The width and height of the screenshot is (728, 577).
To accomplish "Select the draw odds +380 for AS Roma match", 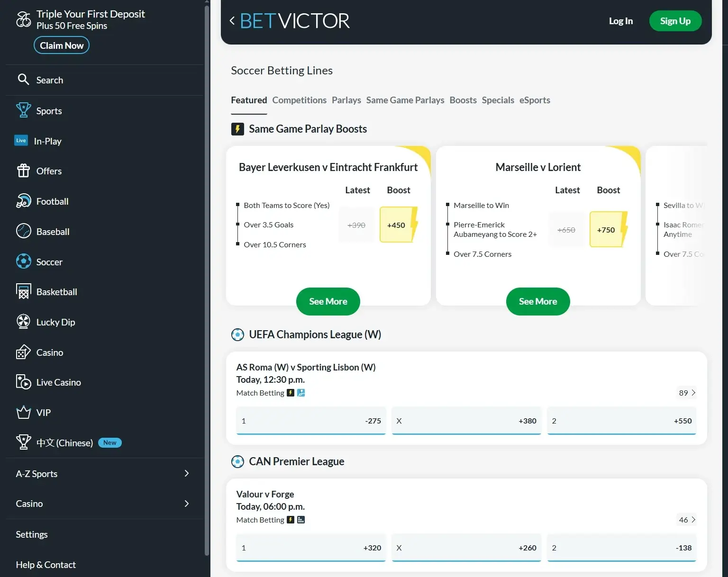I will (x=466, y=421).
